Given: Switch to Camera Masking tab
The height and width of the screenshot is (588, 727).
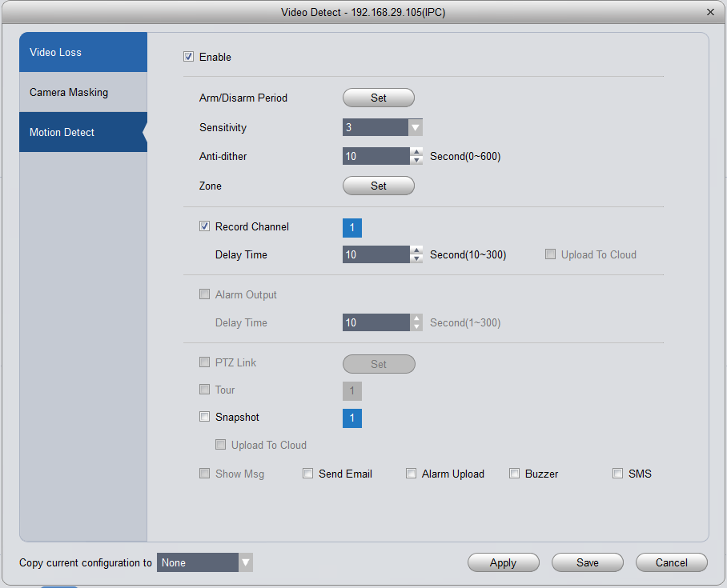Looking at the screenshot, I should point(83,92).
